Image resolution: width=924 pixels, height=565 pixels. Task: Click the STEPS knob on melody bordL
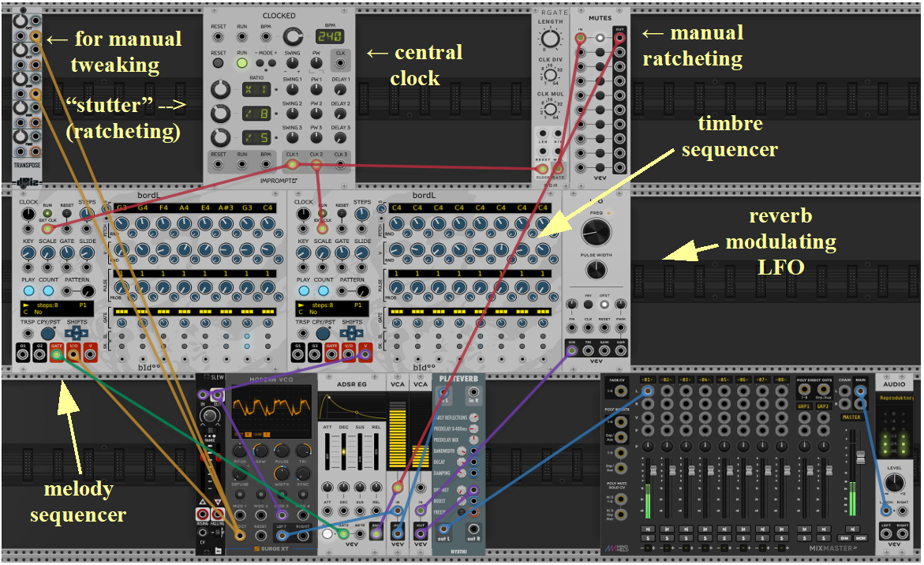click(87, 214)
